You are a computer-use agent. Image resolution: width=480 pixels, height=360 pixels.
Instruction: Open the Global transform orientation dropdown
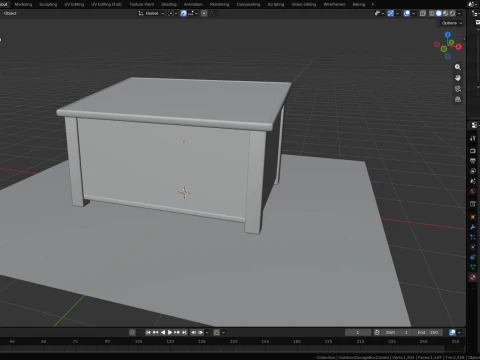tap(151, 13)
